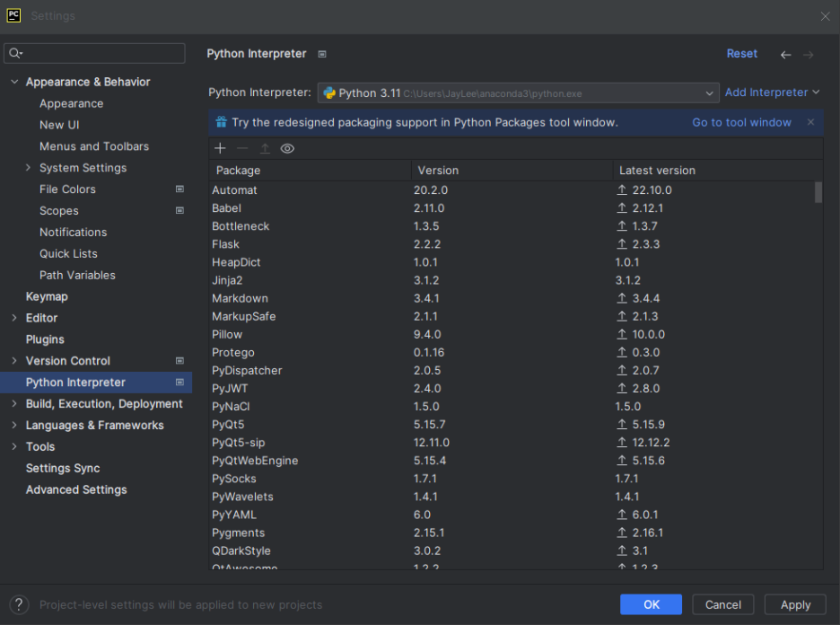
Task: Open the Add Interpreter dropdown
Action: pos(772,92)
